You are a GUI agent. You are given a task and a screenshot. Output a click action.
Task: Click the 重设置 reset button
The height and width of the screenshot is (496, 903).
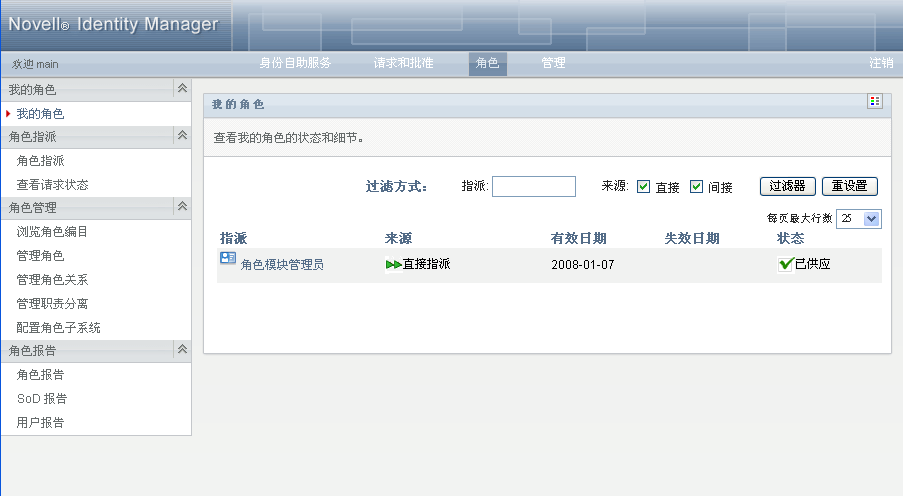[849, 186]
